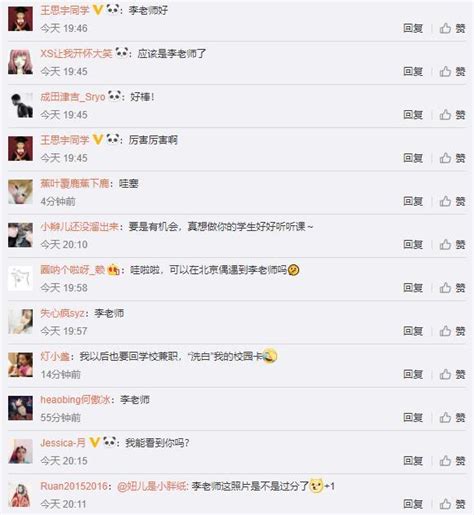This screenshot has width=474, height=515.
Task: Like the 李老师好 comment with thumbs-up
Action: coord(452,28)
